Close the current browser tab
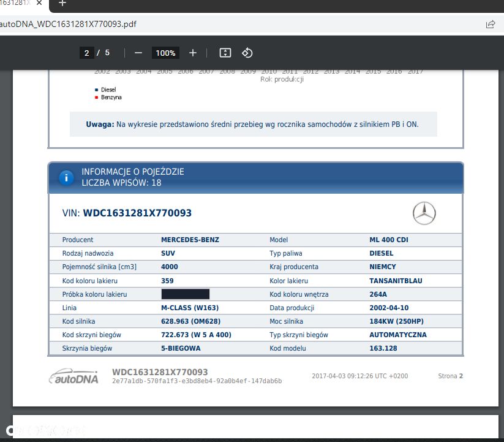This screenshot has width=504, height=442. pyautogui.click(x=39, y=3)
